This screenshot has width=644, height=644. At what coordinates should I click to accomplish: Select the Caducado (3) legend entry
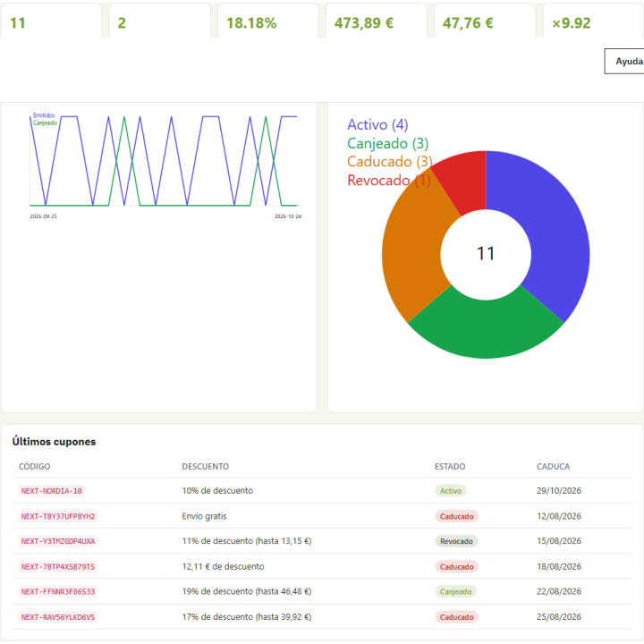coord(389,162)
